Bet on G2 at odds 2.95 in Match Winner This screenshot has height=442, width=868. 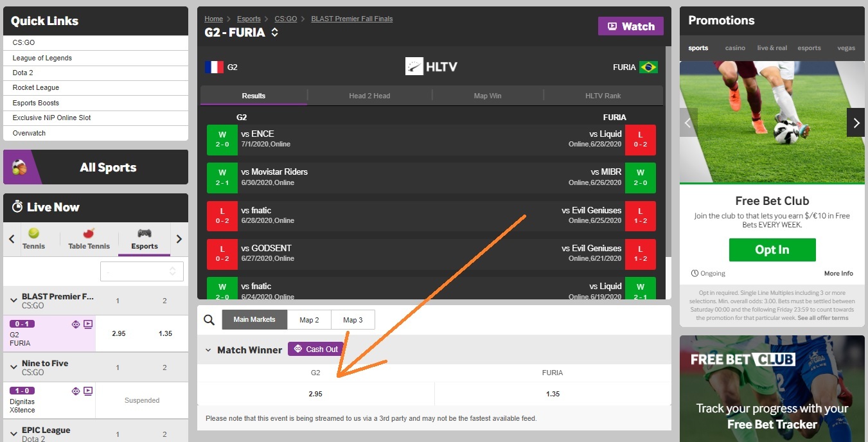315,394
